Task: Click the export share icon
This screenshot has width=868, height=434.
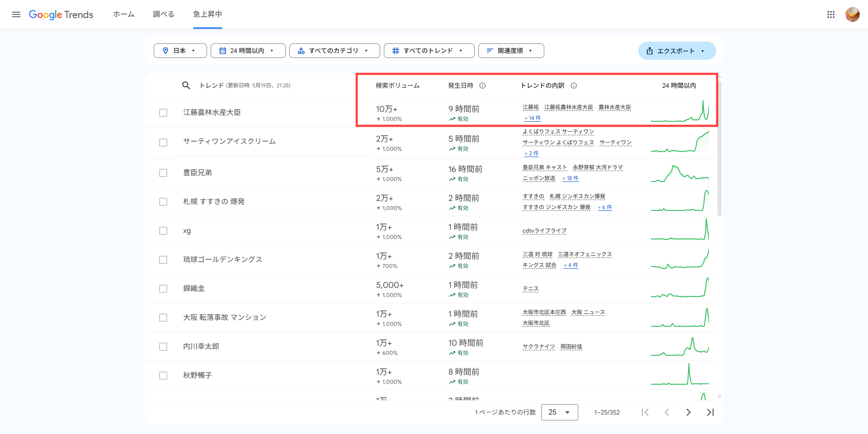Action: click(650, 51)
